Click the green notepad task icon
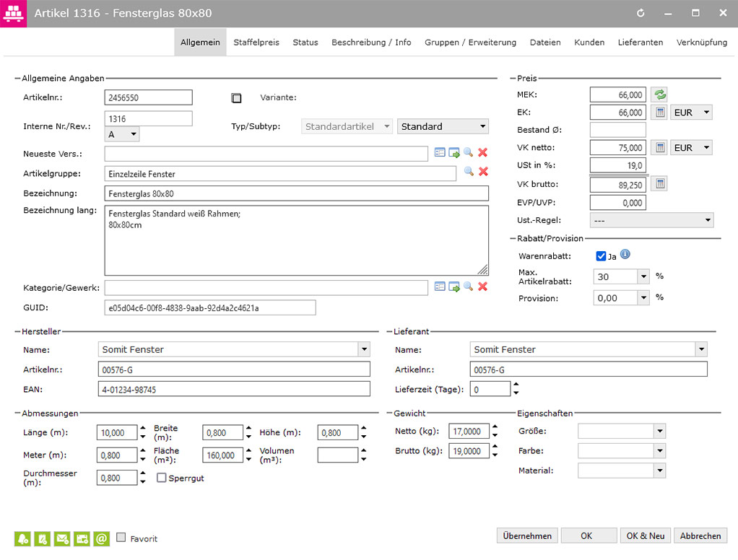The height and width of the screenshot is (560, 738). point(43,538)
